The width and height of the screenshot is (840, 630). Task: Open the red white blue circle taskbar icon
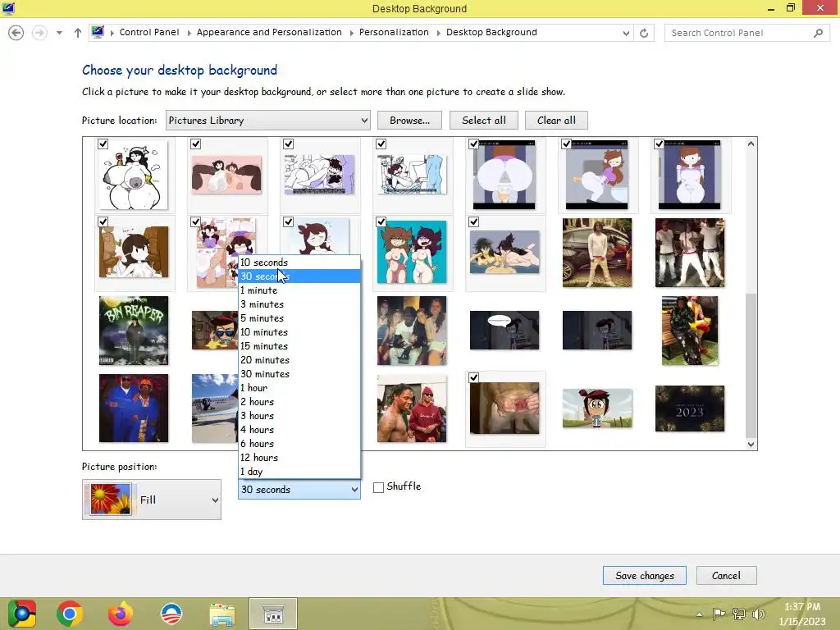click(x=171, y=614)
